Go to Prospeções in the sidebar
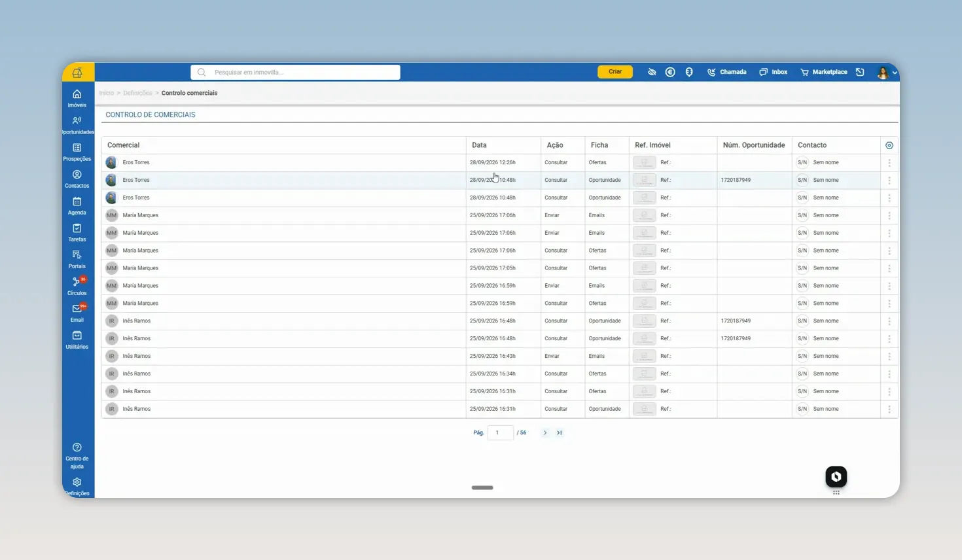The width and height of the screenshot is (962, 560). point(77,152)
